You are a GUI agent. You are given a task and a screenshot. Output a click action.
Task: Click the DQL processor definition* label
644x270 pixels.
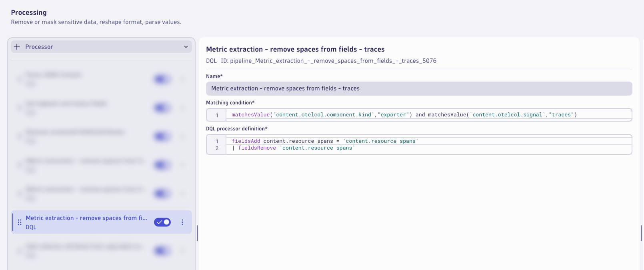[237, 129]
